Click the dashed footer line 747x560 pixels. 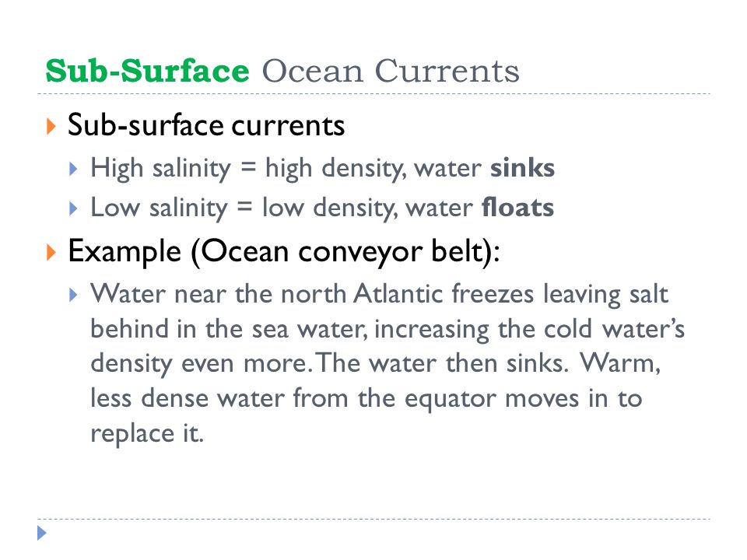coord(373,519)
